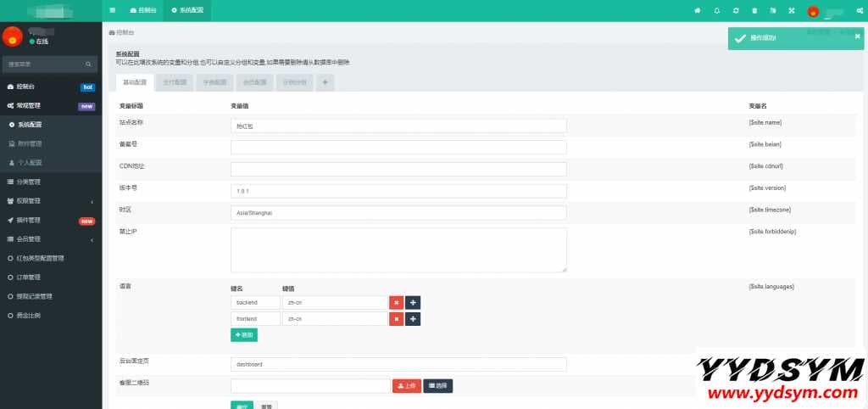Click the {$site.timezone} variable name text
The width and height of the screenshot is (868, 409).
coord(770,210)
